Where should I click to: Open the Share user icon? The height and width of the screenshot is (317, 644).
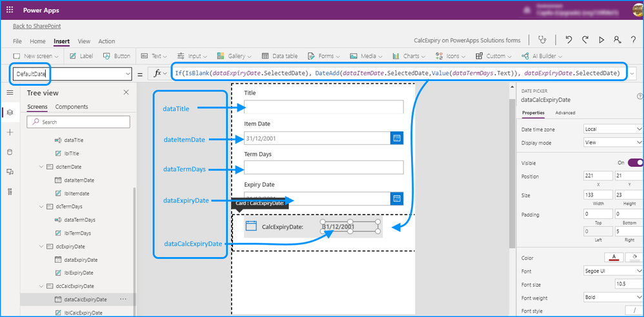[x=617, y=40]
